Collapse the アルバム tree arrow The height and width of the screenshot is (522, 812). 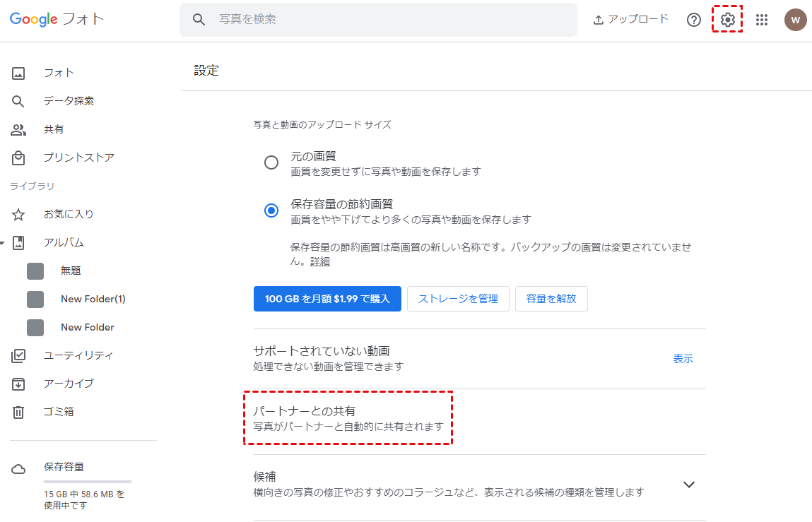tap(3, 243)
